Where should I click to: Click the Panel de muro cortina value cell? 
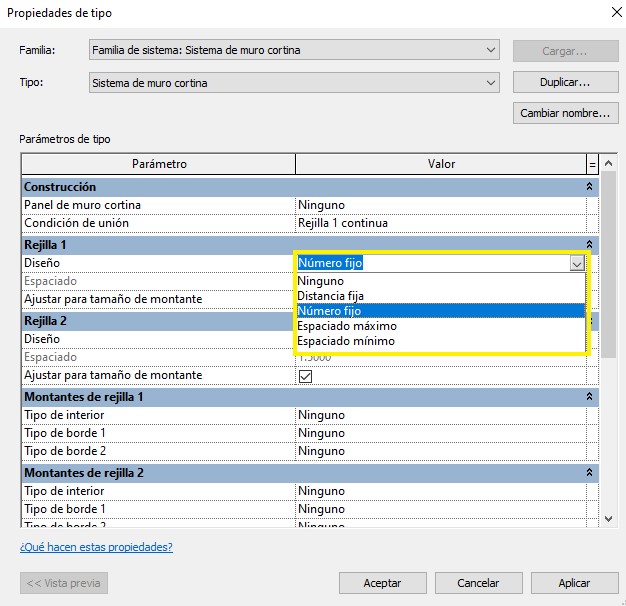[x=440, y=205]
